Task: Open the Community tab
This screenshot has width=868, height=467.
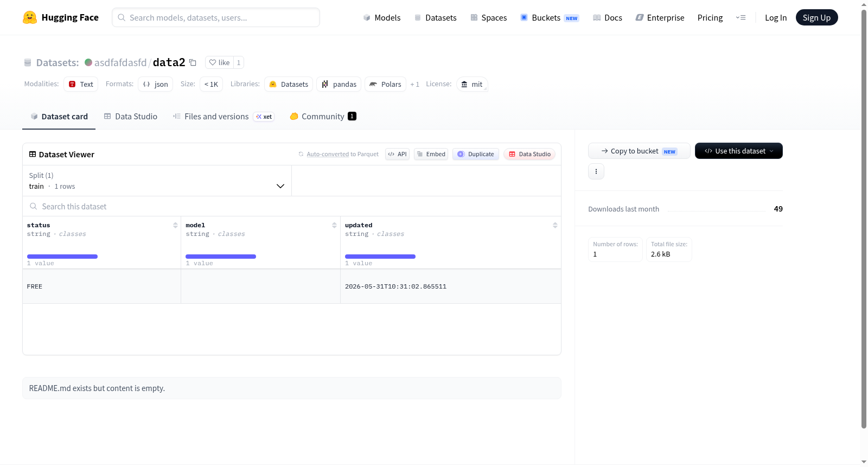Action: (323, 117)
